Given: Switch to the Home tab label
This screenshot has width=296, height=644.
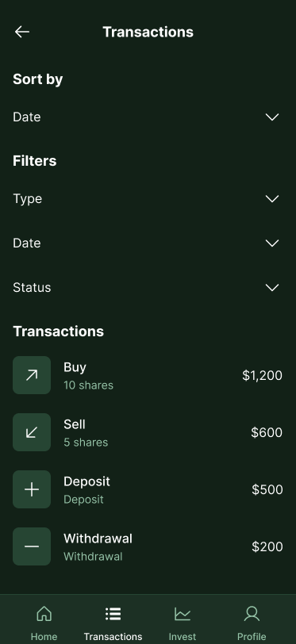Looking at the screenshot, I should 44,637.
